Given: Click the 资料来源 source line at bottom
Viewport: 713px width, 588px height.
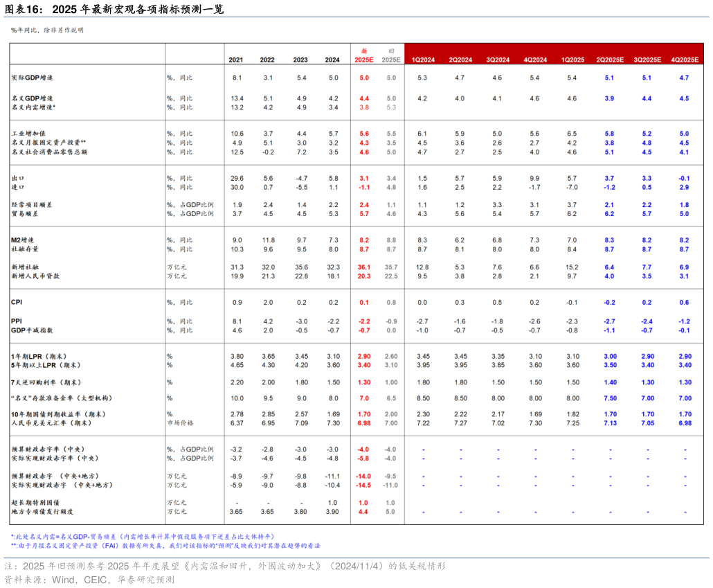Looking at the screenshot, I should click(89, 579).
